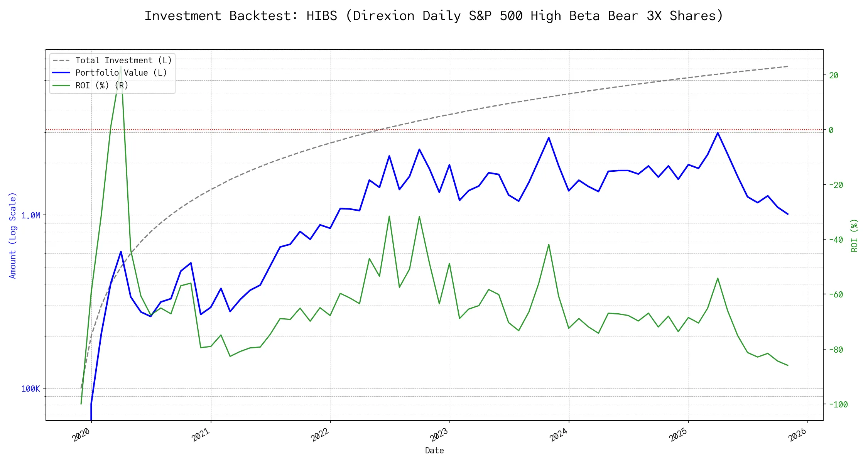
Task: Click the Total Investment (L) legend label
Action: point(123,60)
